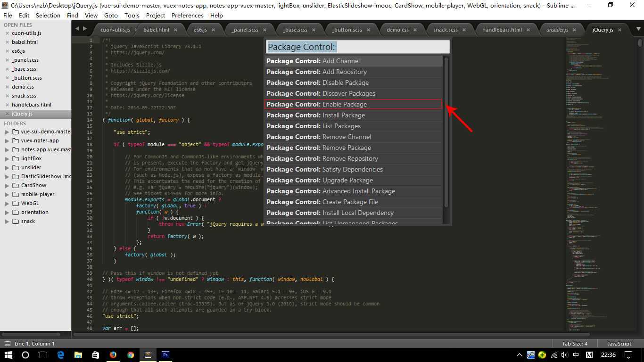644x362 pixels.
Task: Close cuon-utils.js in the Open Files sidebar
Action: (x=7, y=33)
